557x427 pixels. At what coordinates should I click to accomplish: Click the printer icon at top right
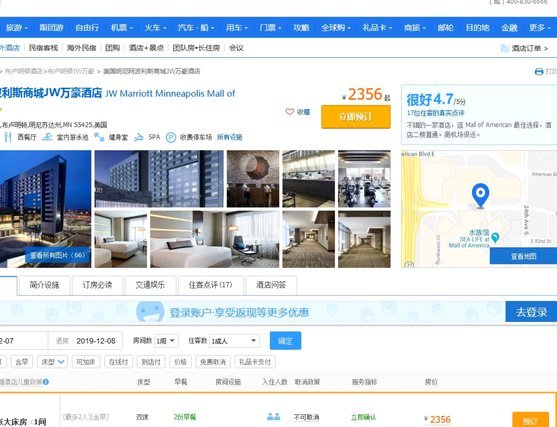(x=539, y=71)
